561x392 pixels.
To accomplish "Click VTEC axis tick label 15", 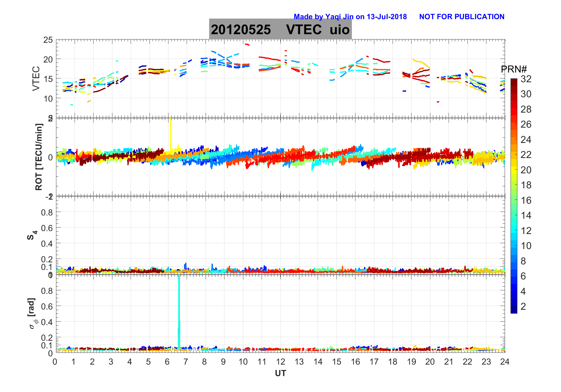I will 48,79.
